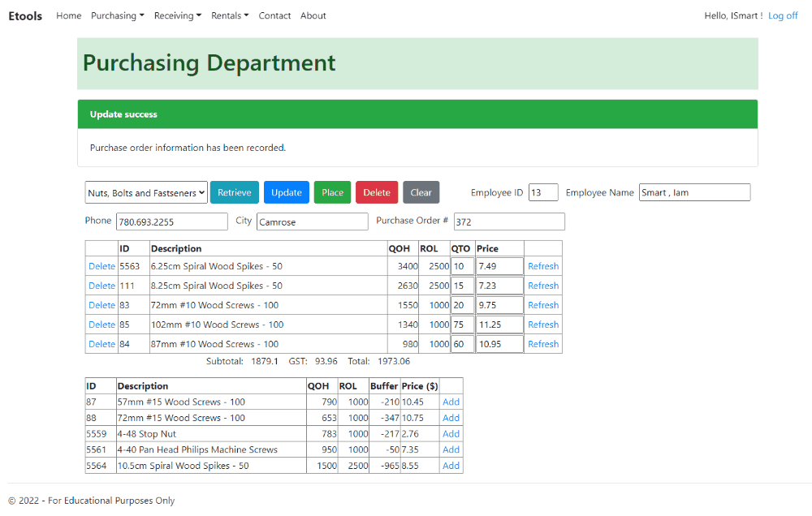Viewport: 812px width, 516px height.
Task: Refresh the 102mm #10 Wood Screws row
Action: pos(542,324)
